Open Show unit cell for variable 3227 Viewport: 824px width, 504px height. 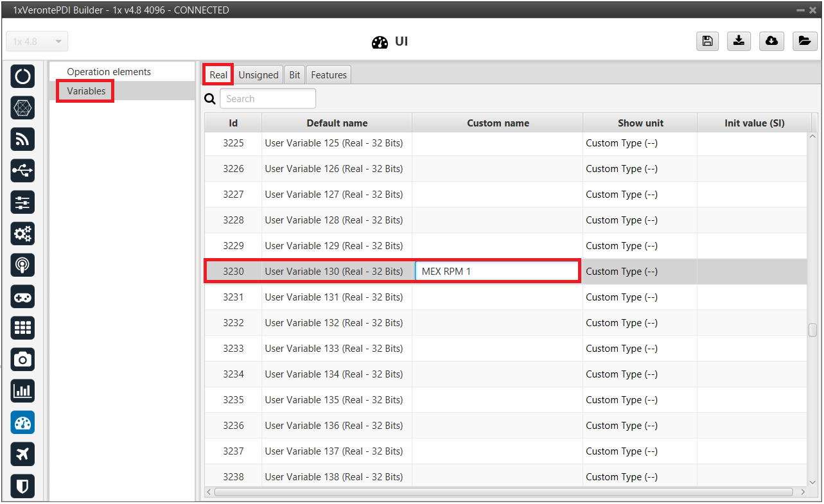[639, 195]
